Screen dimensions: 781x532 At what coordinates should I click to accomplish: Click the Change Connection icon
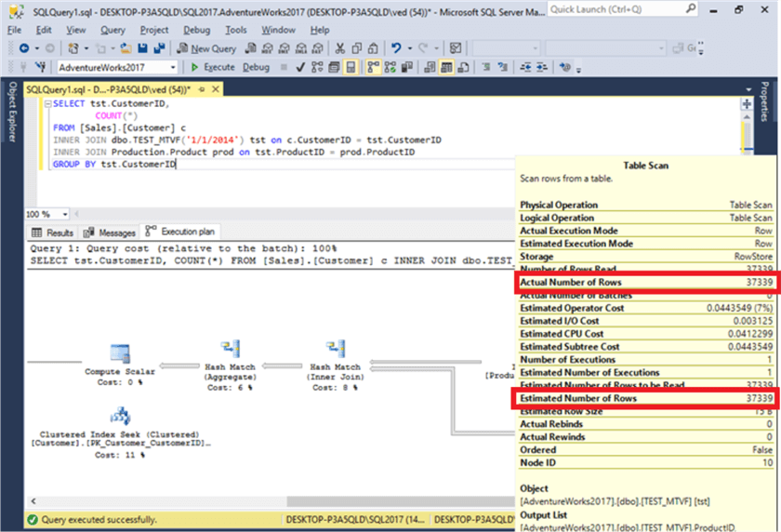click(x=40, y=67)
